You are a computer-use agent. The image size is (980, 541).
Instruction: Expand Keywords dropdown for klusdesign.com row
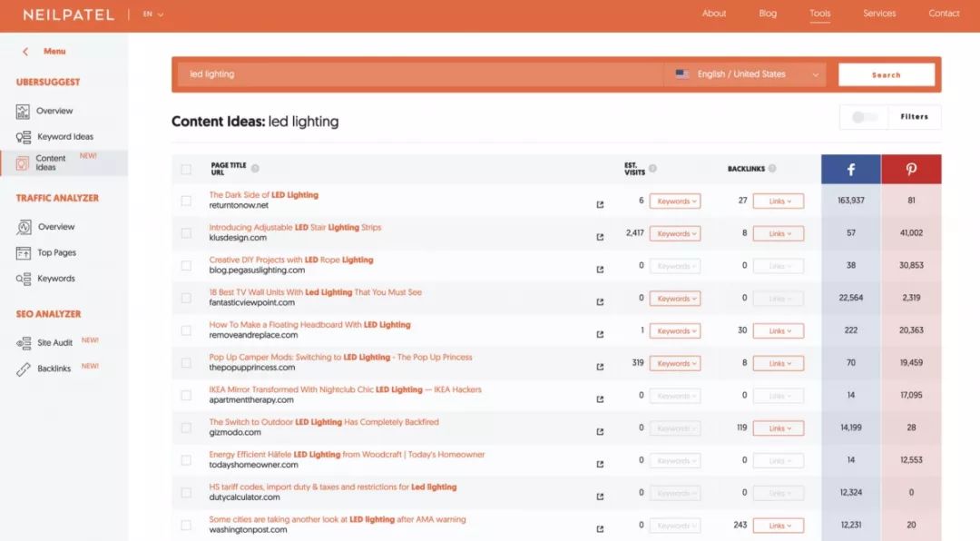675,234
